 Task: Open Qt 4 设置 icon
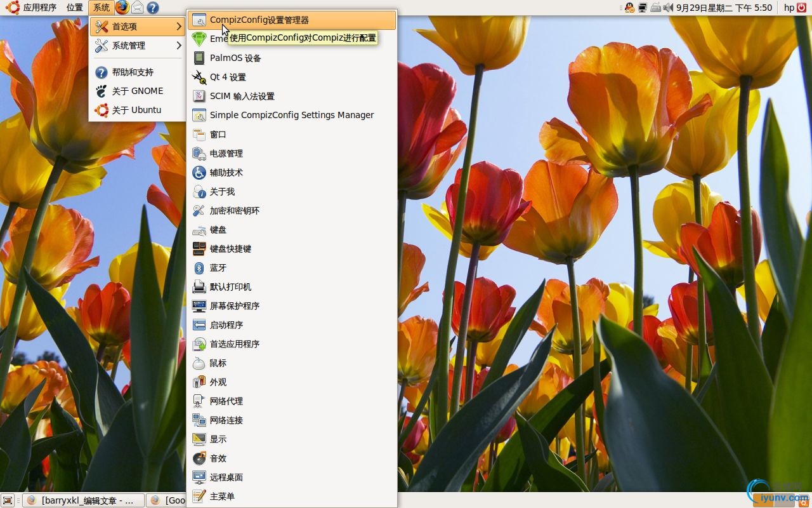[199, 77]
